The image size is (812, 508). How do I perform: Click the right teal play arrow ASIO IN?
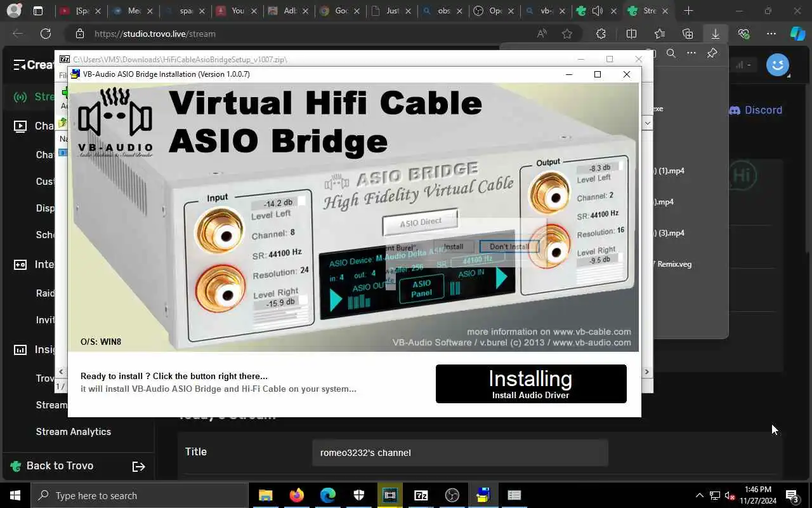(501, 278)
